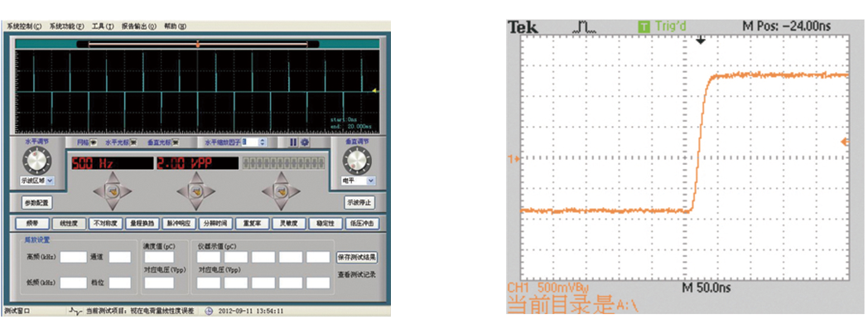Click the 高频(kHz) input field
Screen dimensions: 868x334
coord(73,258)
